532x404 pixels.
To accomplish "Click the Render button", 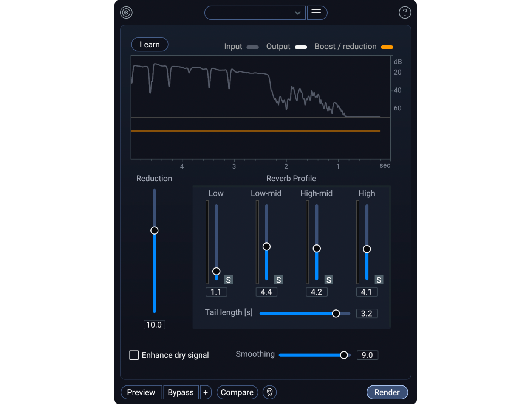I will click(387, 392).
